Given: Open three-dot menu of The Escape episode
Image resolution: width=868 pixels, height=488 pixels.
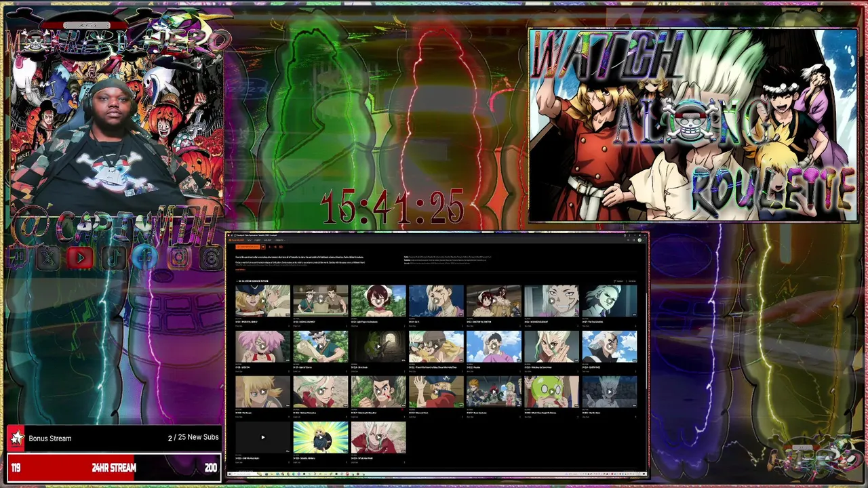Looking at the screenshot, I should [x=289, y=416].
